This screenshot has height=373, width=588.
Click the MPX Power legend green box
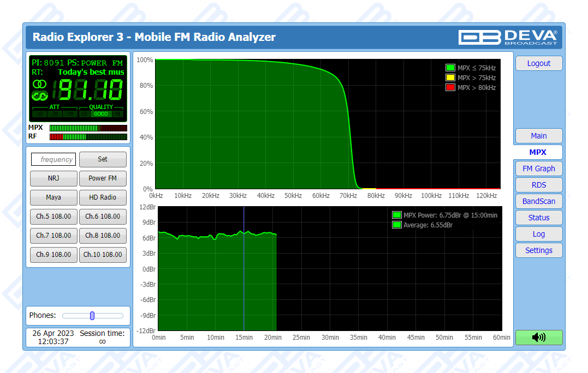coord(396,215)
